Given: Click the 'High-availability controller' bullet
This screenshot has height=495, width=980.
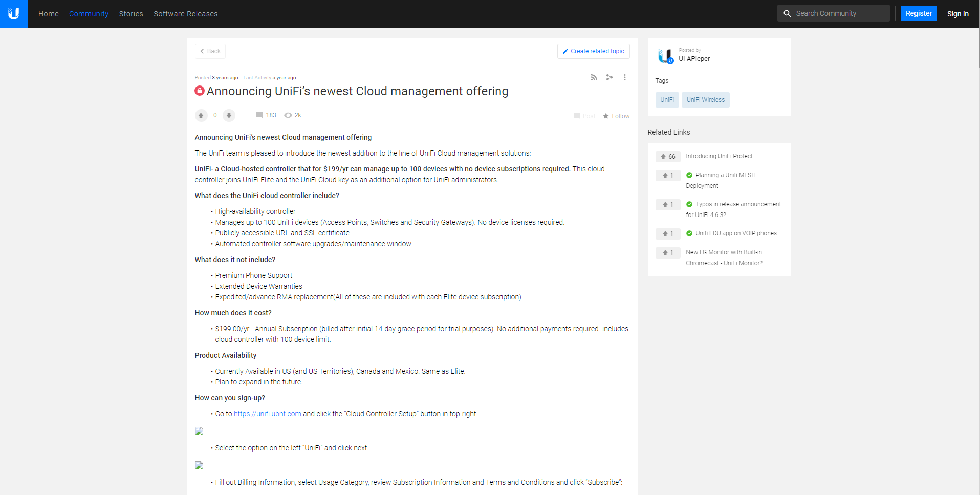Looking at the screenshot, I should coord(255,211).
